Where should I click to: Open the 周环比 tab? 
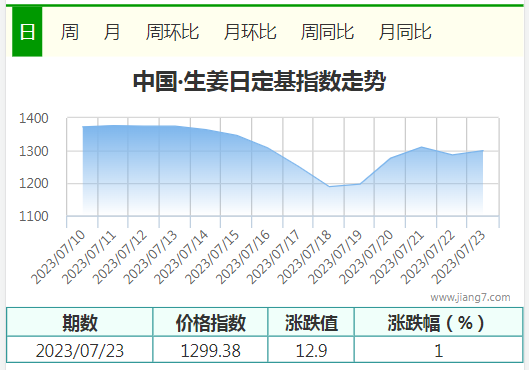pyautogui.click(x=172, y=32)
